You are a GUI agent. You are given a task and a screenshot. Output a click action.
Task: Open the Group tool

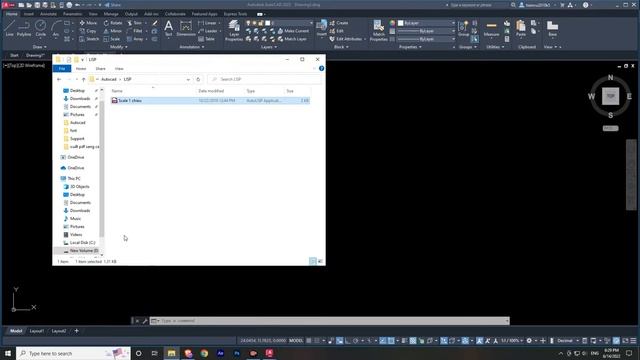(x=463, y=29)
